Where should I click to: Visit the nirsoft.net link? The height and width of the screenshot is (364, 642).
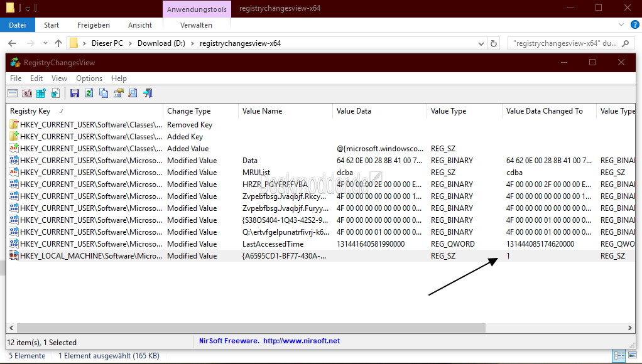pyautogui.click(x=302, y=341)
